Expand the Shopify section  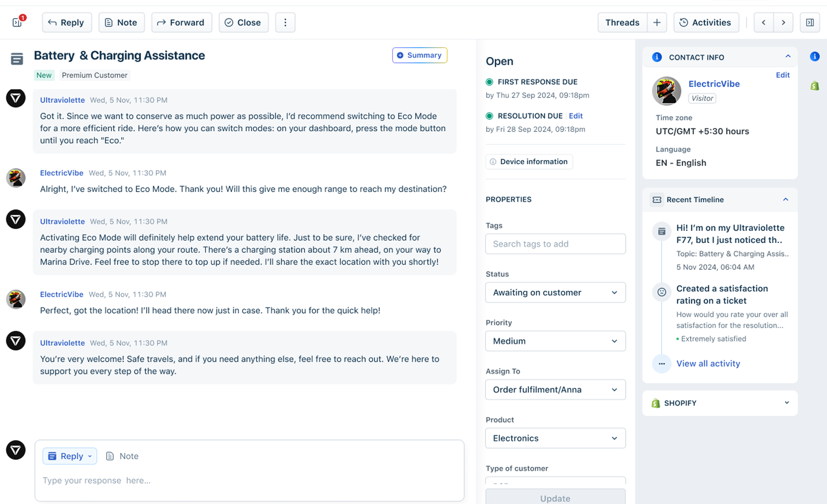pyautogui.click(x=786, y=403)
